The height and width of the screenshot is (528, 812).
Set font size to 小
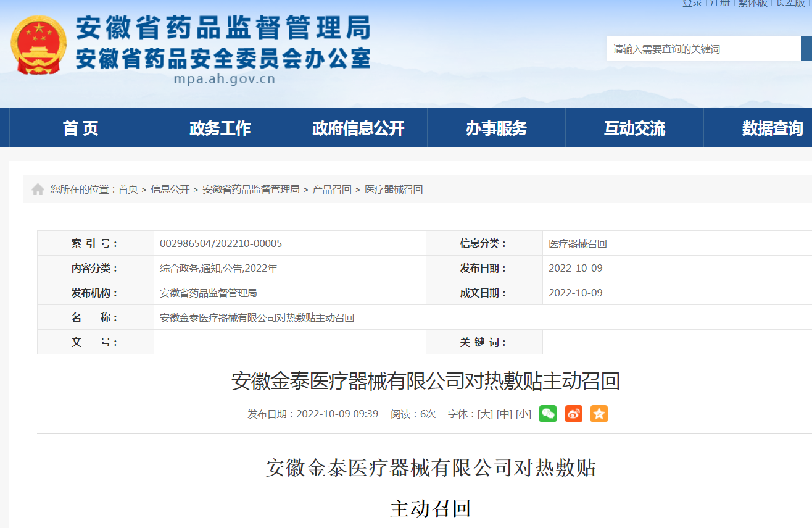pos(523,414)
